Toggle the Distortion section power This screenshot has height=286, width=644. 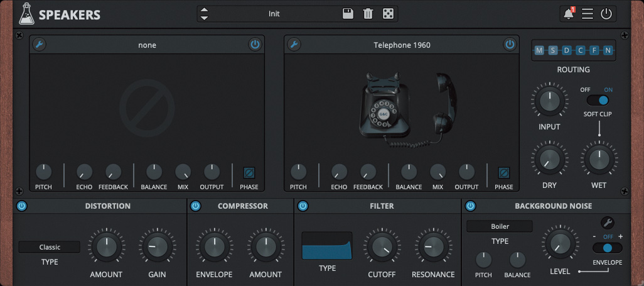click(x=21, y=206)
